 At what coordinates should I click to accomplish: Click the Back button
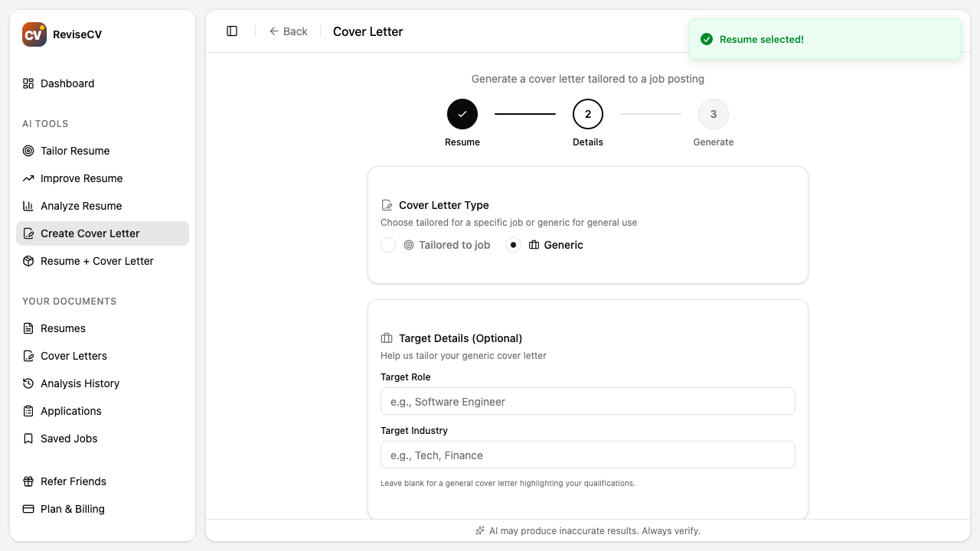(x=289, y=31)
